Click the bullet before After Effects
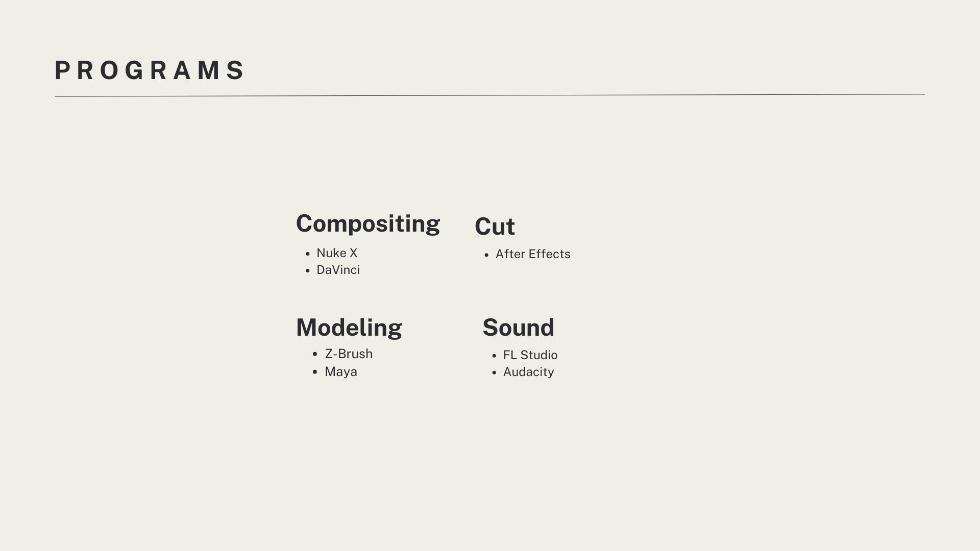The width and height of the screenshot is (980, 551). pos(486,255)
